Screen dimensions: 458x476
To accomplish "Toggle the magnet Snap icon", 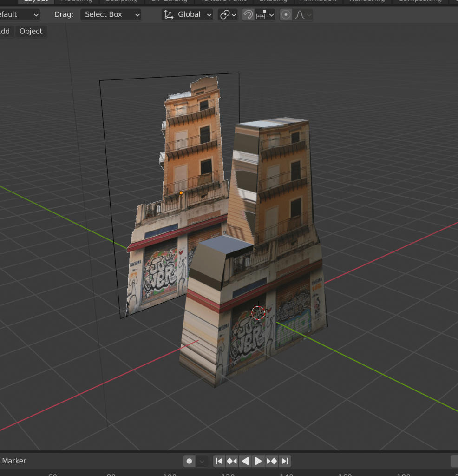I will click(248, 15).
